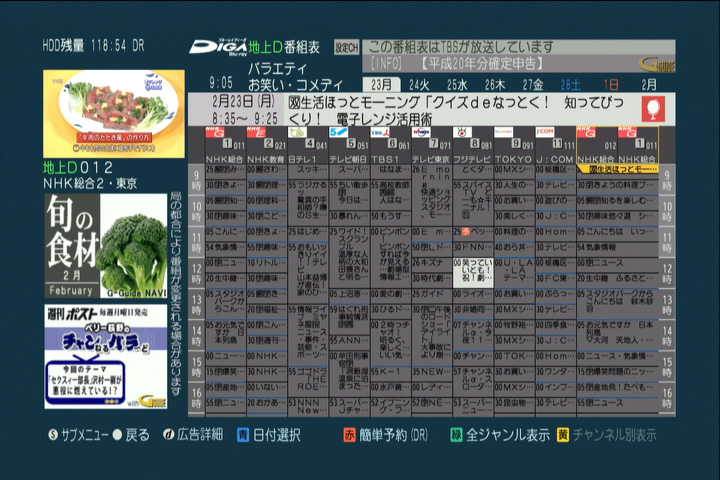The image size is (720, 480).
Task: Select 00 ピンポン! in the TBS1 column
Action: pyautogui.click(x=390, y=257)
